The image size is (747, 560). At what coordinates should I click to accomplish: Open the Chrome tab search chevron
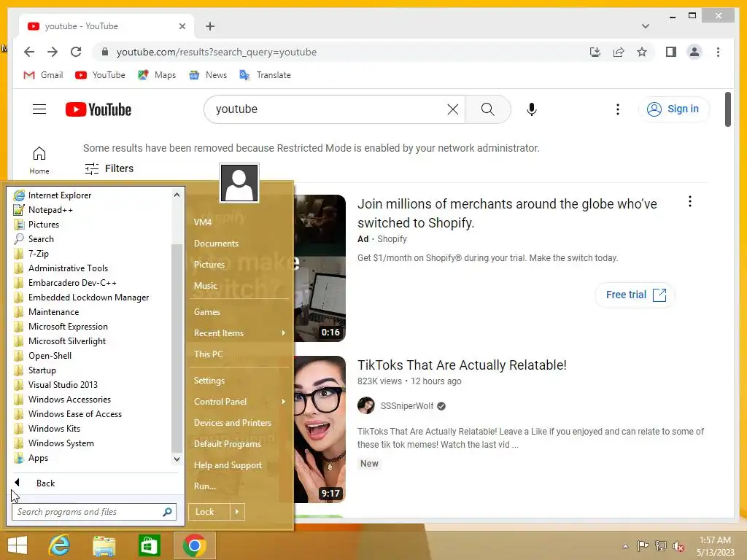click(x=645, y=26)
